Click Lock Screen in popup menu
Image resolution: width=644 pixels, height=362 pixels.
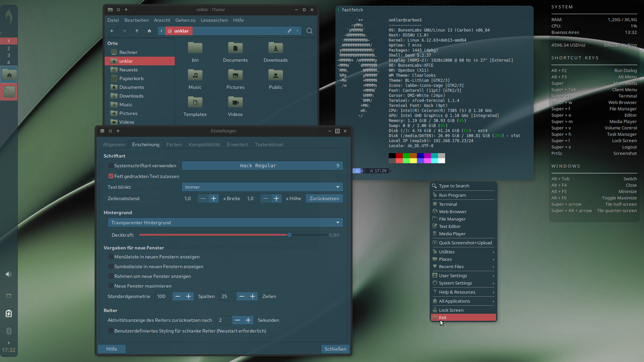click(x=463, y=310)
